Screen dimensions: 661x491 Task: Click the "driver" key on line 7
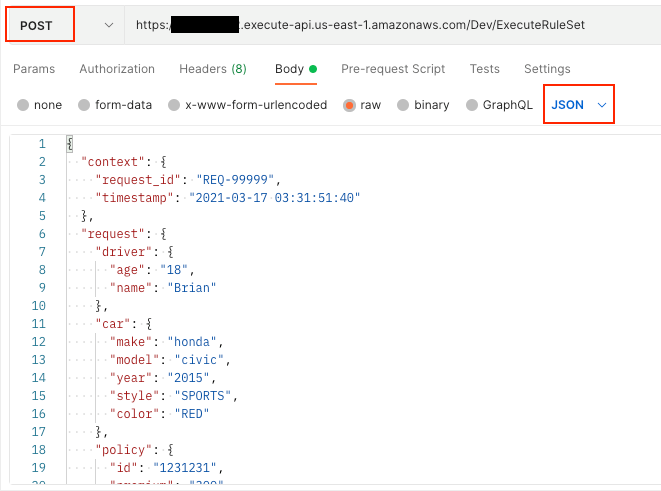pyautogui.click(x=124, y=252)
